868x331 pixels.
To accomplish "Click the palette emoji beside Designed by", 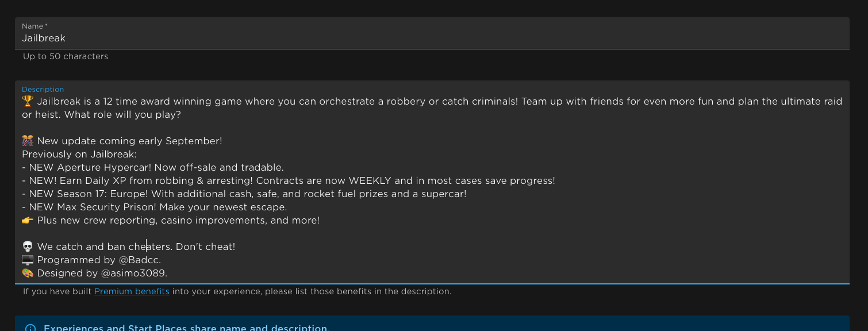I will [x=27, y=272].
